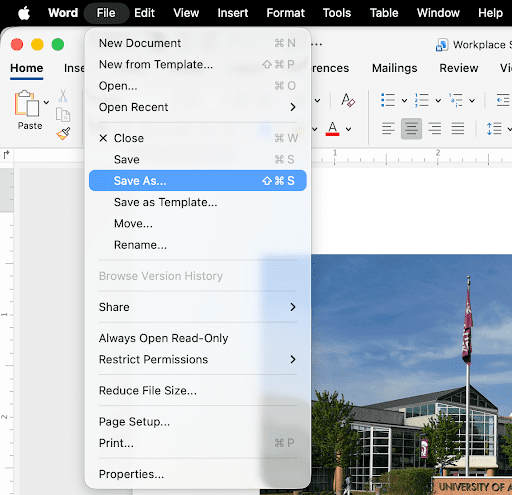Click the ruler tab selector icon
This screenshot has height=495, width=512.
tap(6, 155)
